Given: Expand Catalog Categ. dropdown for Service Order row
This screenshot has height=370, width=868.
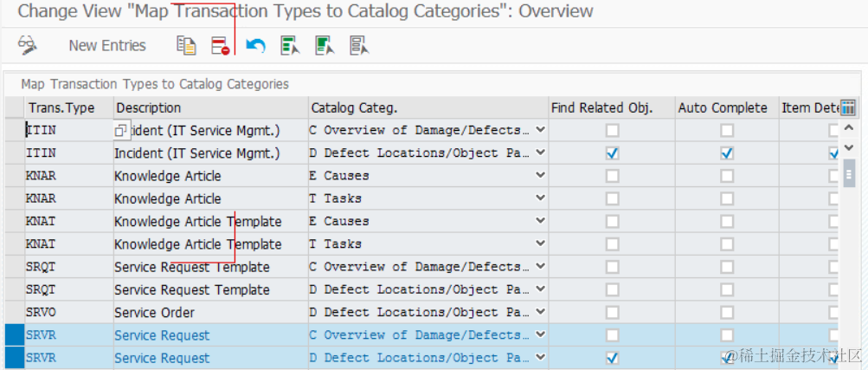Looking at the screenshot, I should (x=540, y=312).
